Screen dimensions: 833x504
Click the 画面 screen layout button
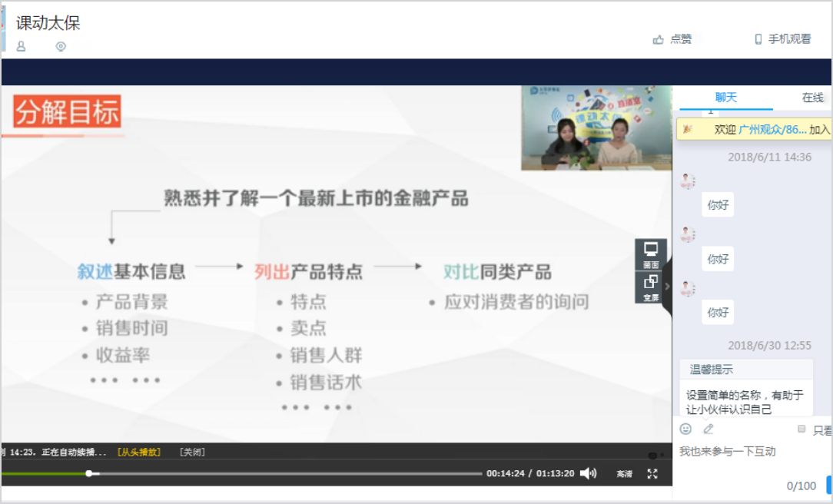[650, 254]
